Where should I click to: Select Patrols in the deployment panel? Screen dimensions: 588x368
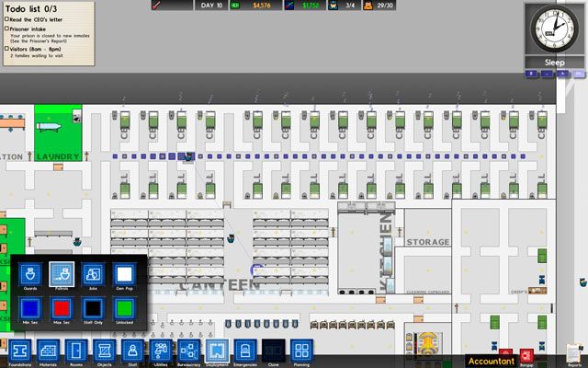coord(62,274)
